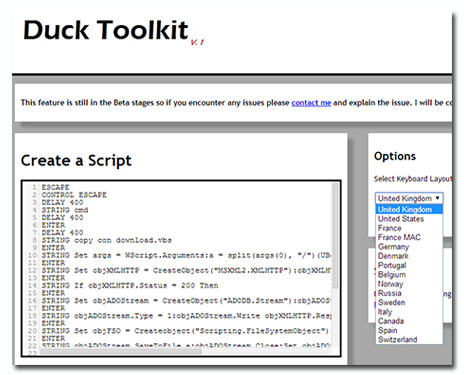Click the Create a Script heading
This screenshot has height=375, width=464.
(76, 161)
